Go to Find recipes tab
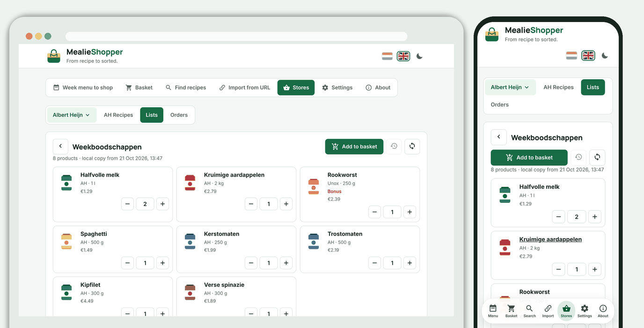644x328 pixels. coord(186,88)
